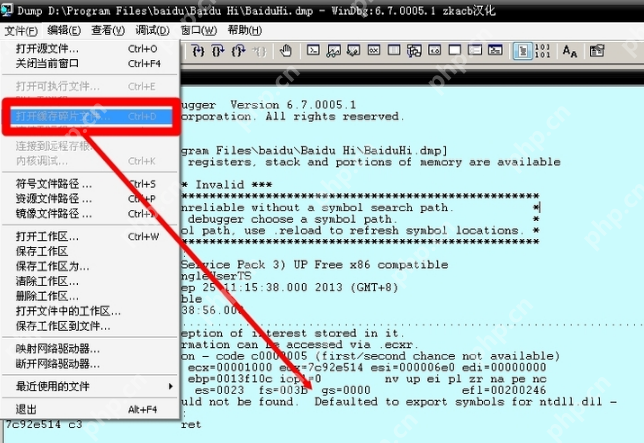The height and width of the screenshot is (443, 644).
Task: Open the 查看(V) menu
Action: click(x=108, y=30)
